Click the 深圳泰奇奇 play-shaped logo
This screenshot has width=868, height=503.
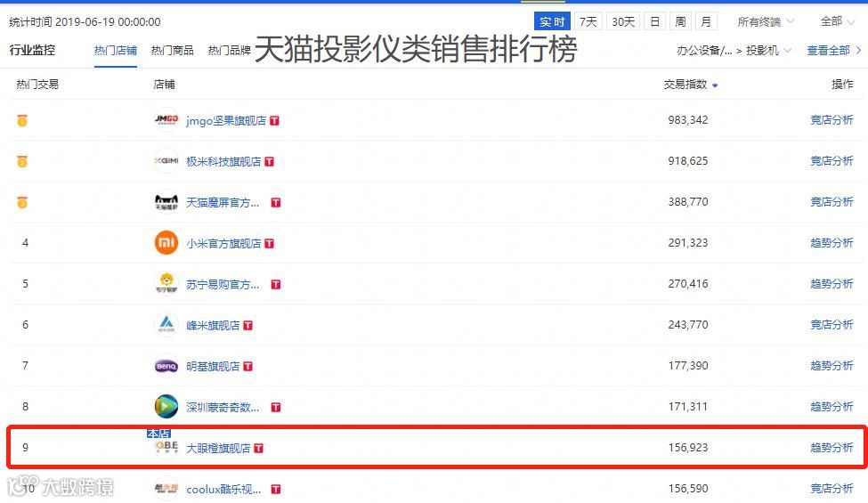tap(166, 407)
